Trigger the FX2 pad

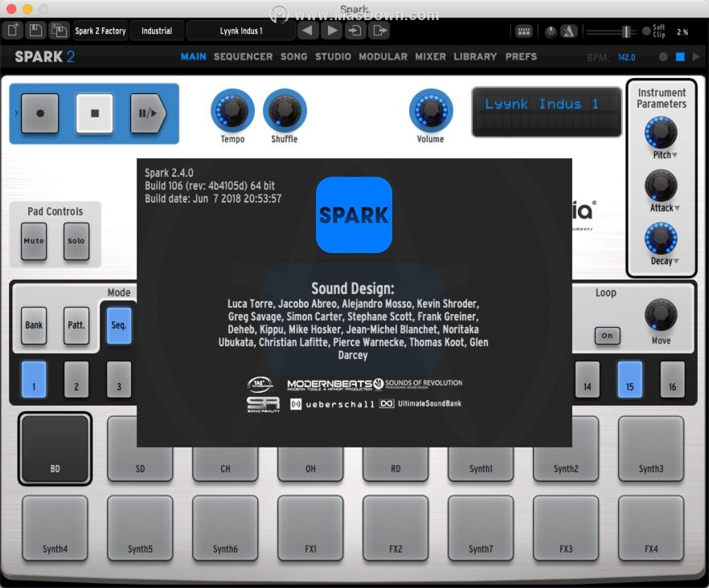[395, 529]
